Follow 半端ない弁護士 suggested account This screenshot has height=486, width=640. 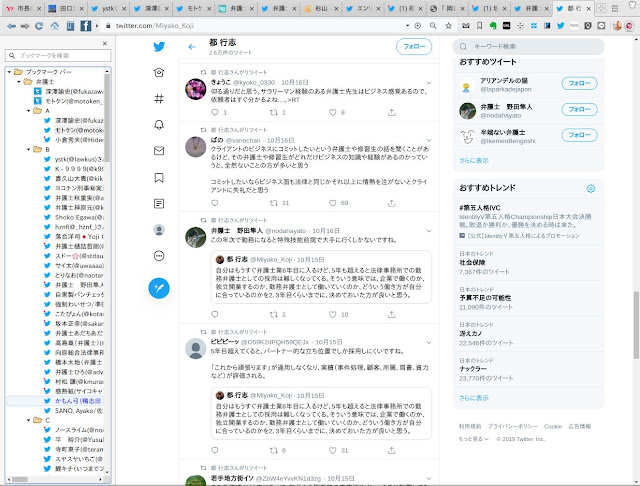pos(579,135)
